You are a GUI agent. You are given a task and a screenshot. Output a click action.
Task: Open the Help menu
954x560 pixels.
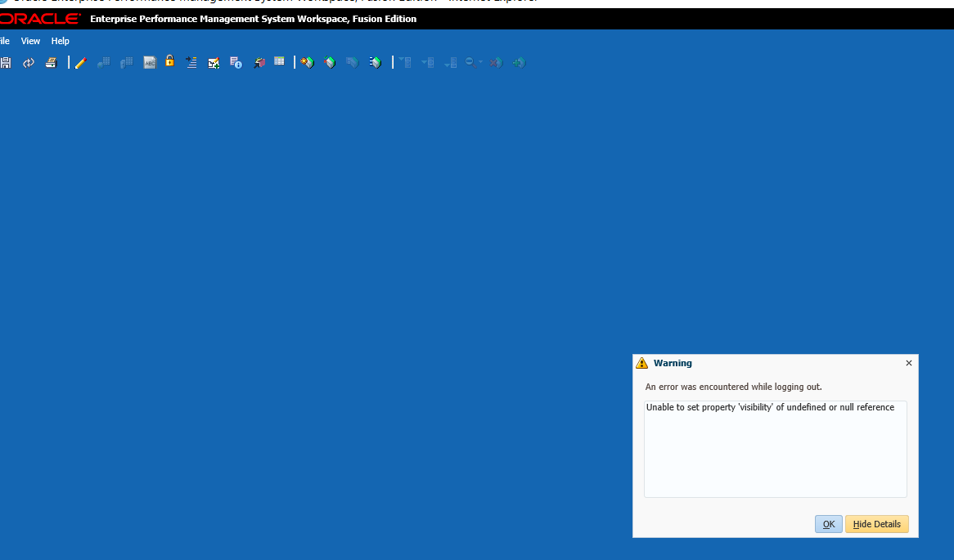[x=61, y=41]
